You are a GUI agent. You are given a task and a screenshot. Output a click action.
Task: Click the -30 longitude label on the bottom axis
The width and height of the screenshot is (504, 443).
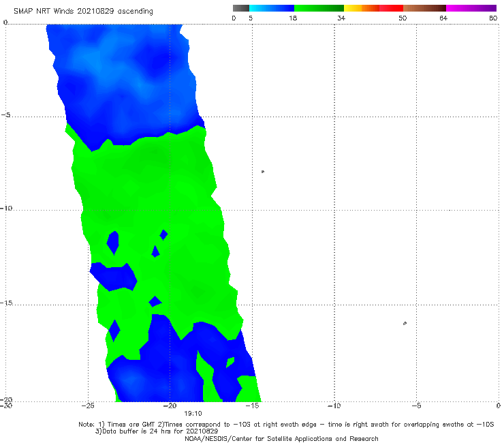[6, 406]
